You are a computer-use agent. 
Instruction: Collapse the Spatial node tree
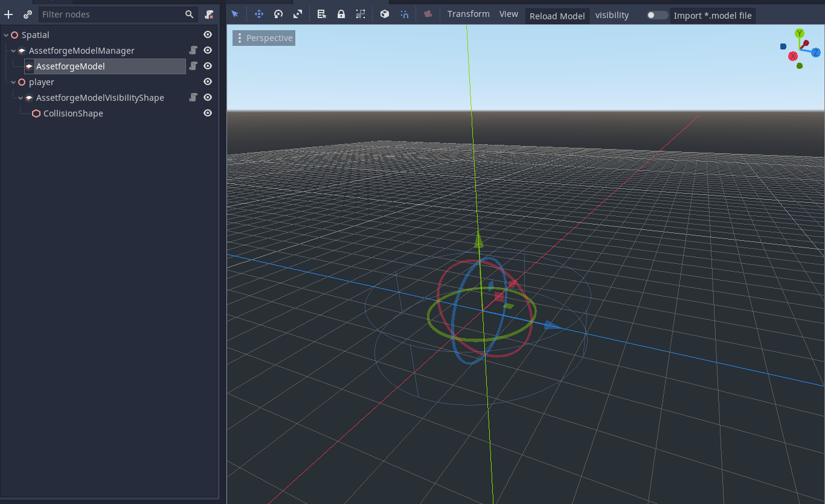pyautogui.click(x=6, y=34)
